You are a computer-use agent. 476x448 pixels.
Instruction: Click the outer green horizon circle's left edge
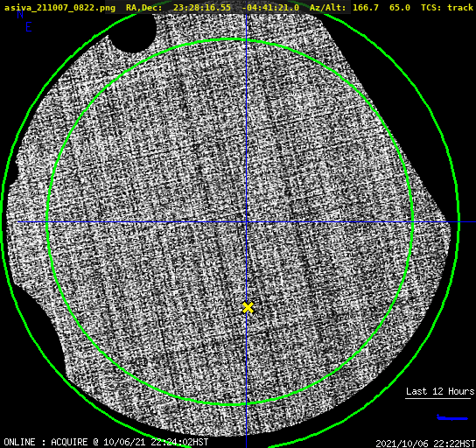coord(3,222)
